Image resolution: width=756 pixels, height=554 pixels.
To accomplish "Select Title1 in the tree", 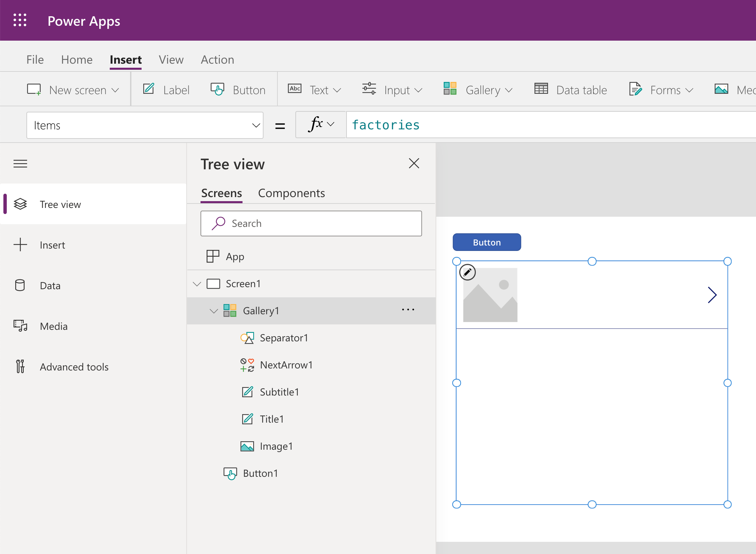I will tap(311, 419).
